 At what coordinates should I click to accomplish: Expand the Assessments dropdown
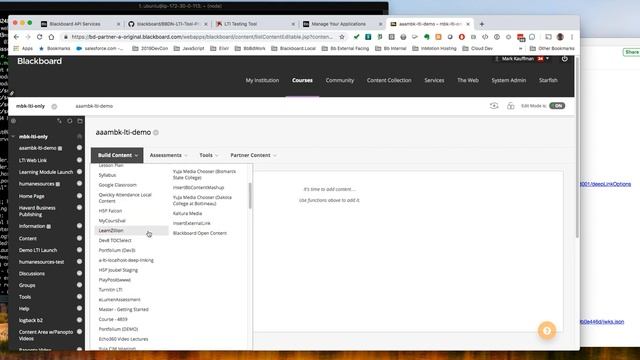pos(168,155)
